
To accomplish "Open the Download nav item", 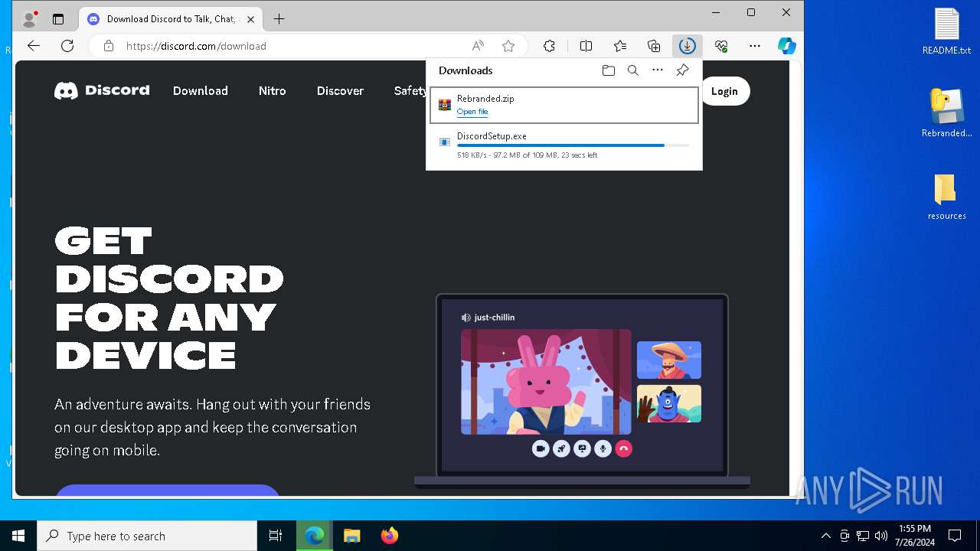I will pos(201,90).
